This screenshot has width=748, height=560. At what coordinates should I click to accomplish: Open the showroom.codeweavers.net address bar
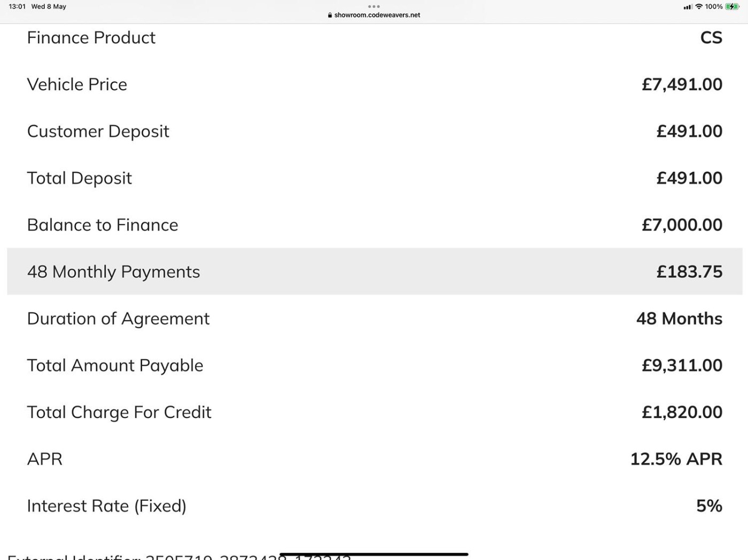click(374, 15)
